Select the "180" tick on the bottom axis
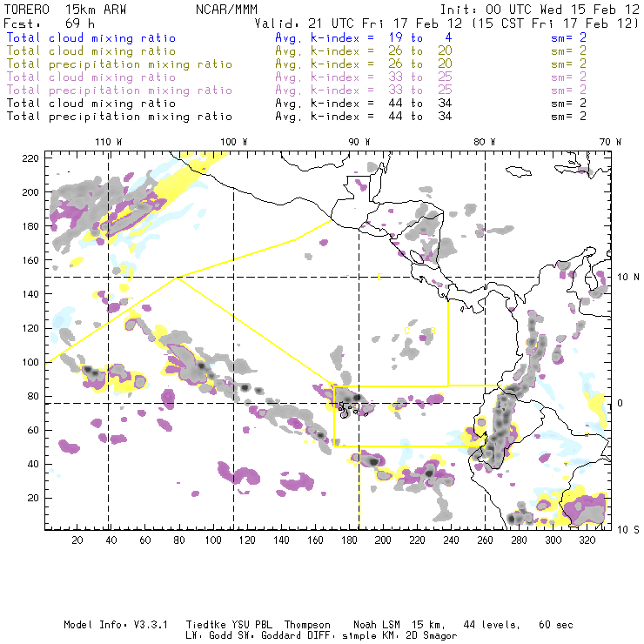 pyautogui.click(x=349, y=540)
